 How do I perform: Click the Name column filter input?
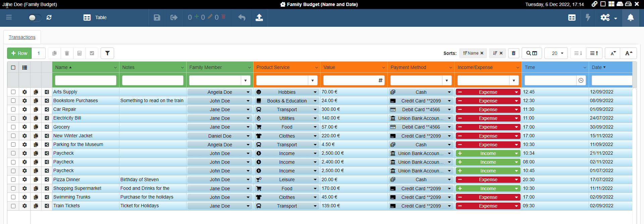[x=86, y=80]
